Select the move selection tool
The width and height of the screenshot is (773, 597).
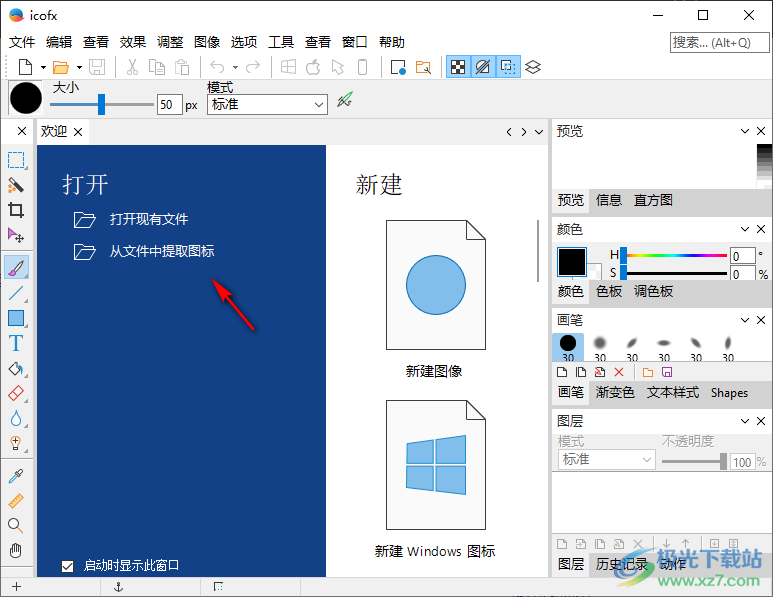point(16,235)
